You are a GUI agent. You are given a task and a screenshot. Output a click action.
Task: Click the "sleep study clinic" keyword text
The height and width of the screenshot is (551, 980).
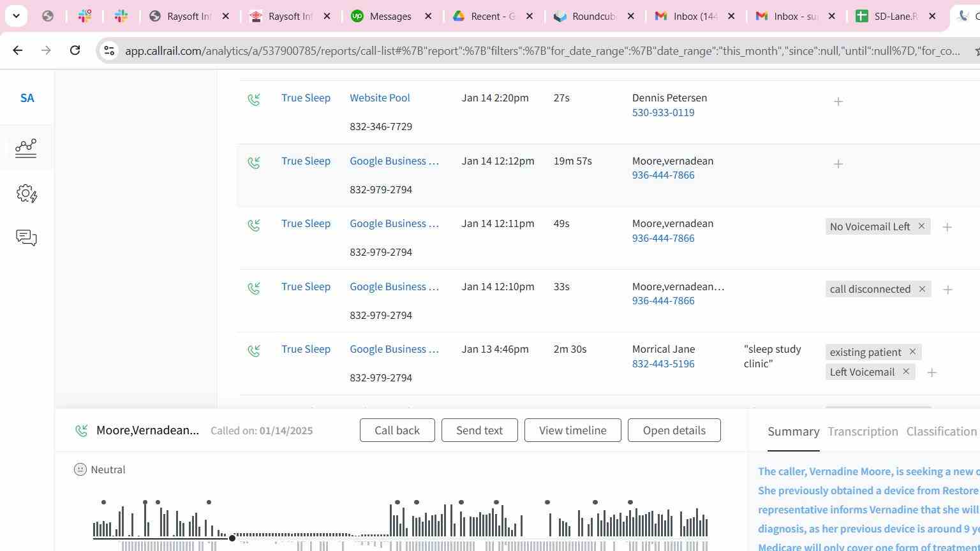click(x=772, y=356)
